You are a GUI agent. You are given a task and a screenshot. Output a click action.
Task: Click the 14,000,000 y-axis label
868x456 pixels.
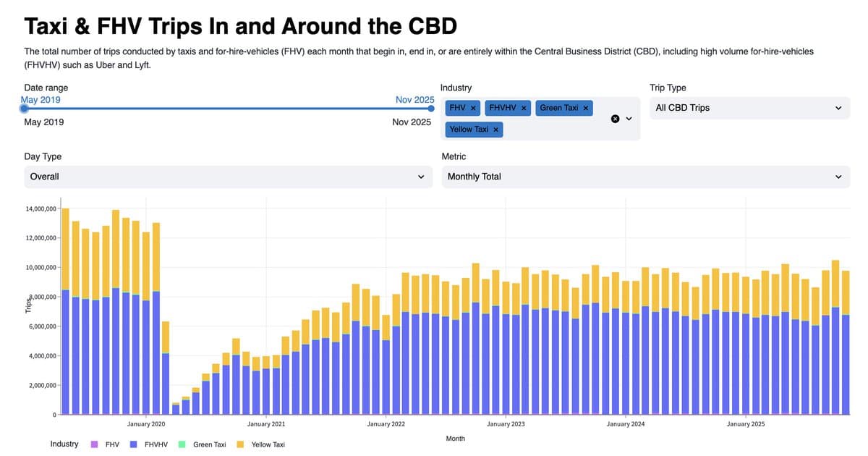click(x=41, y=208)
